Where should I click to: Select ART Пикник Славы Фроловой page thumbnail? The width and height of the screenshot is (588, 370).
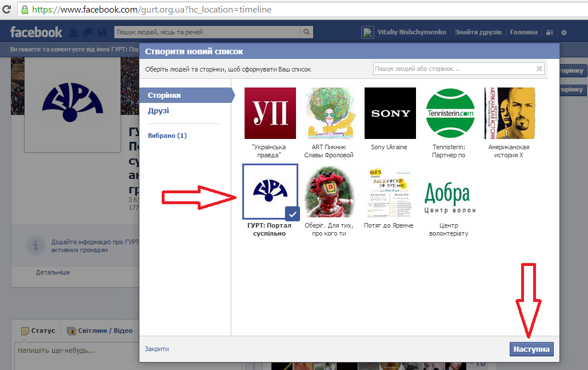click(x=330, y=113)
